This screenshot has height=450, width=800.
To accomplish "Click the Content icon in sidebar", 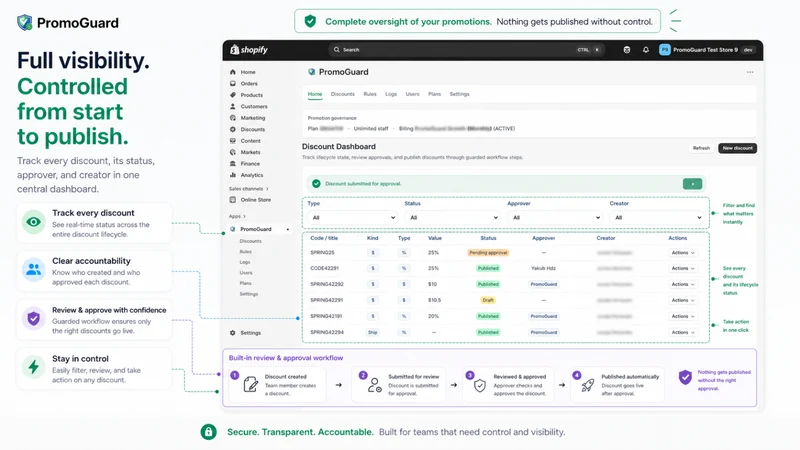I will pos(233,140).
